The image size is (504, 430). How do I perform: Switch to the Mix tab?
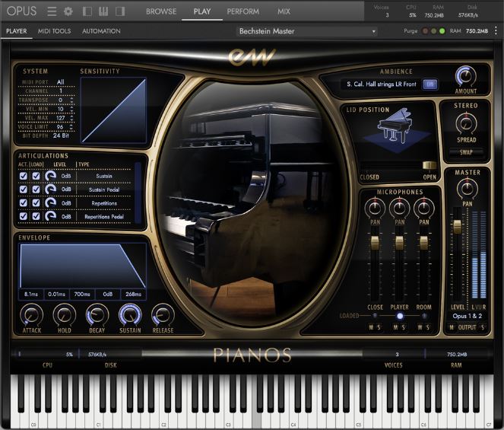tap(284, 11)
